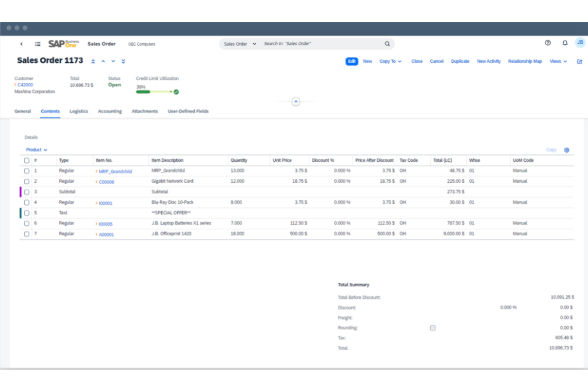Open the table settings gear beside Copy

pos(567,150)
